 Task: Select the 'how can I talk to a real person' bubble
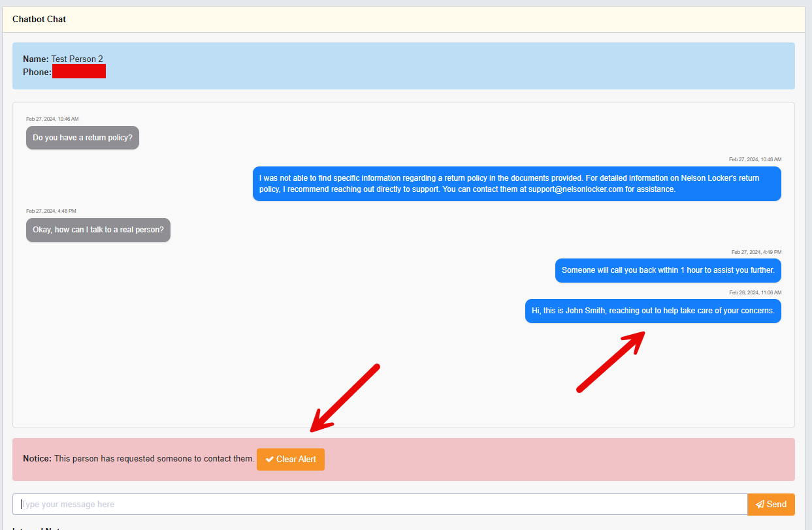coord(98,230)
